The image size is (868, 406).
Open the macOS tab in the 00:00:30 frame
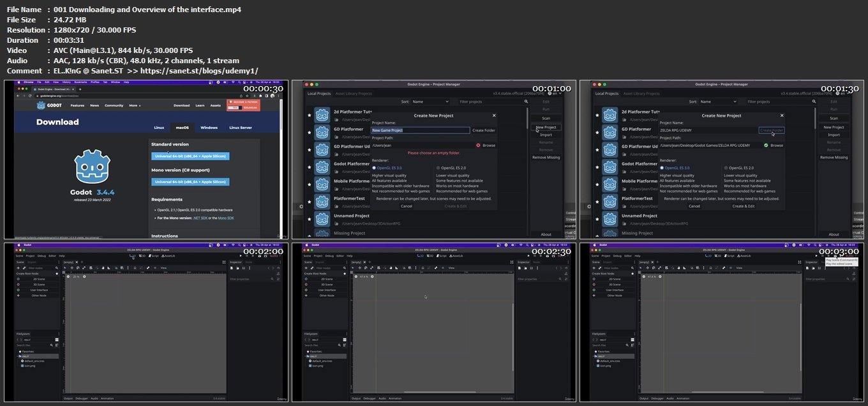183,128
